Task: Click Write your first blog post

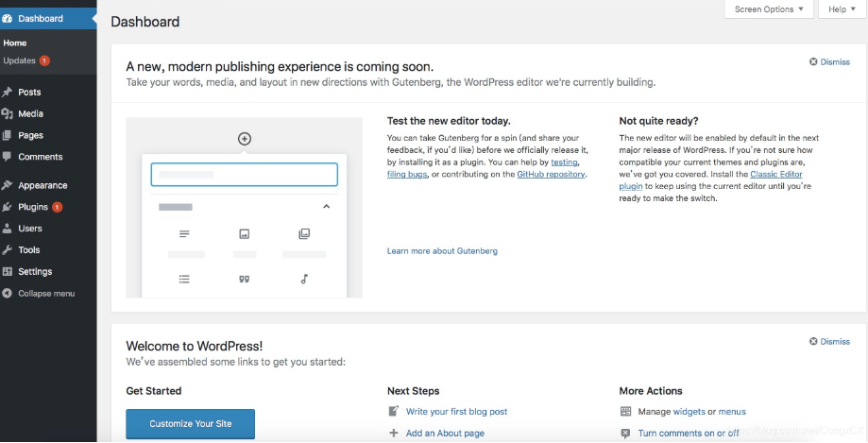Action: pyautogui.click(x=457, y=412)
